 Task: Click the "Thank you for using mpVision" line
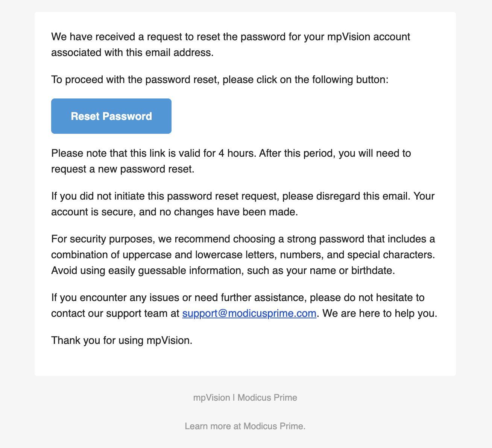pos(122,341)
